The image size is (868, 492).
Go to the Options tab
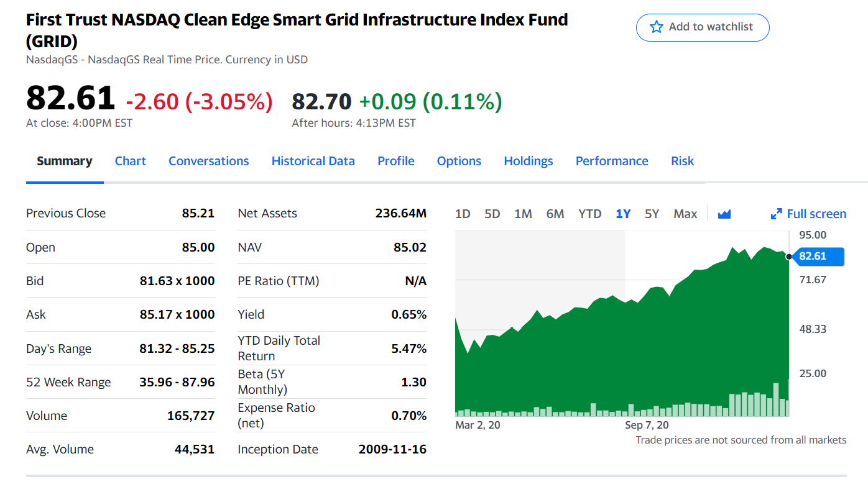(459, 161)
